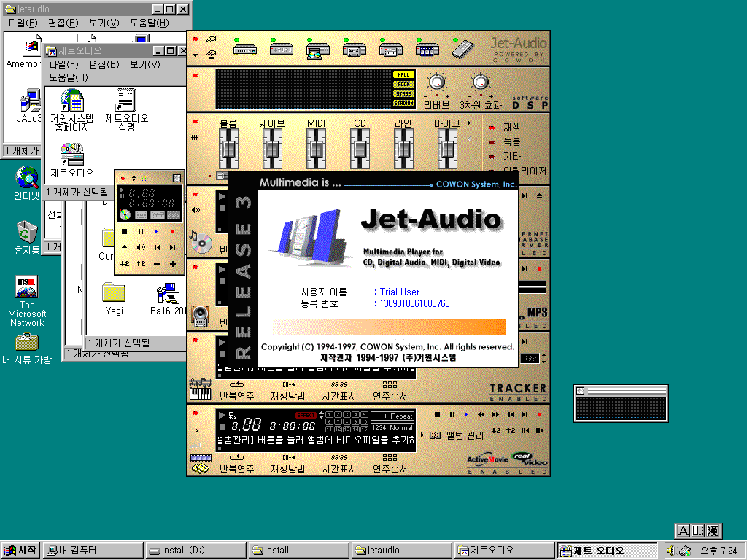Click the mute speaker icon in mini player

point(141,247)
